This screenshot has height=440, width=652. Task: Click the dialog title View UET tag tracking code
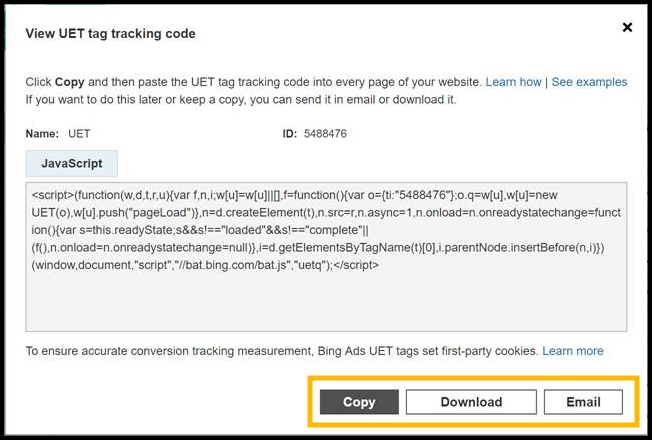pyautogui.click(x=110, y=34)
